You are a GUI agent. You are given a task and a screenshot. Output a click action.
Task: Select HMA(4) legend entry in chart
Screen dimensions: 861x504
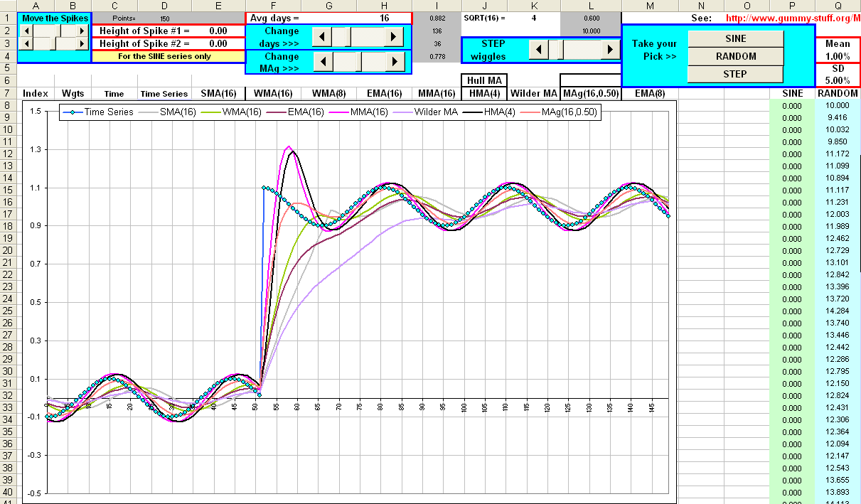pos(490,112)
